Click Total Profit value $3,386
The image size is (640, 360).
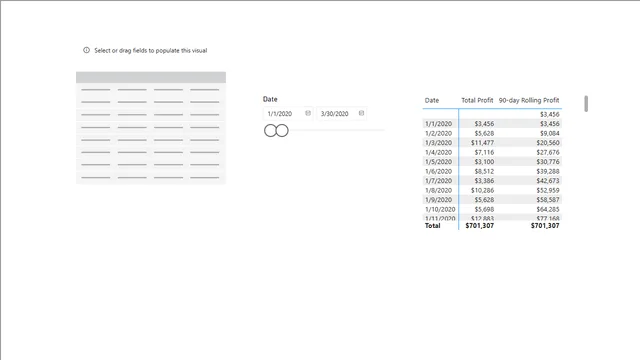(484, 181)
